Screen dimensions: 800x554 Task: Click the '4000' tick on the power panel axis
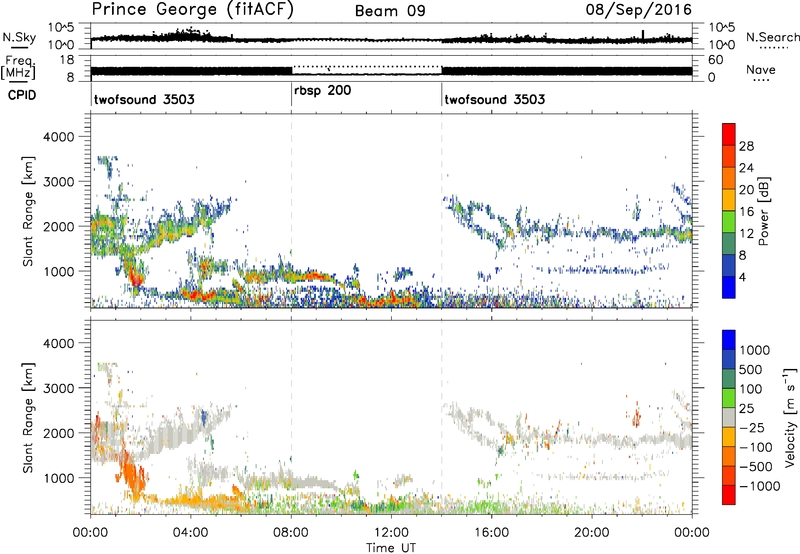pos(58,137)
